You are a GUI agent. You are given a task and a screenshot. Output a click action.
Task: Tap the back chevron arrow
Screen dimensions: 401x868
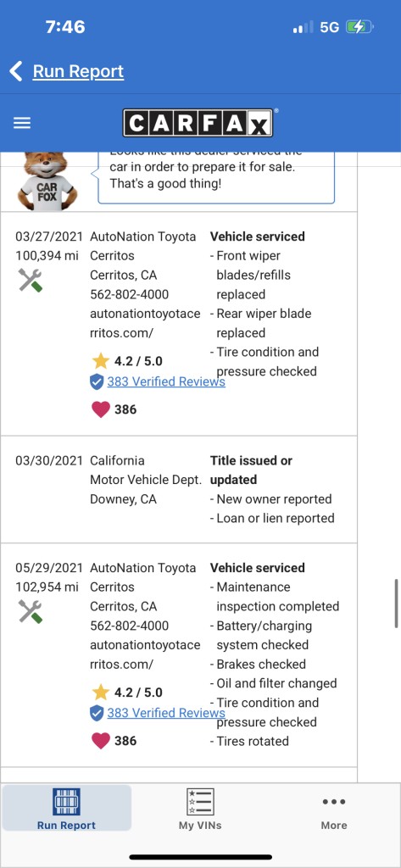click(x=16, y=71)
